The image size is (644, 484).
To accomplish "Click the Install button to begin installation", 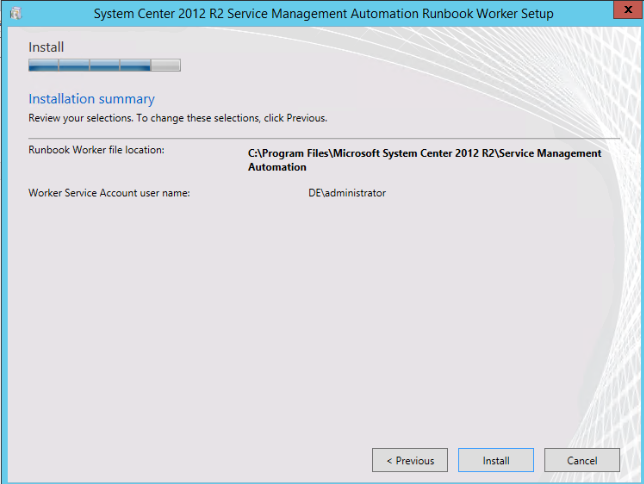I will pos(496,460).
